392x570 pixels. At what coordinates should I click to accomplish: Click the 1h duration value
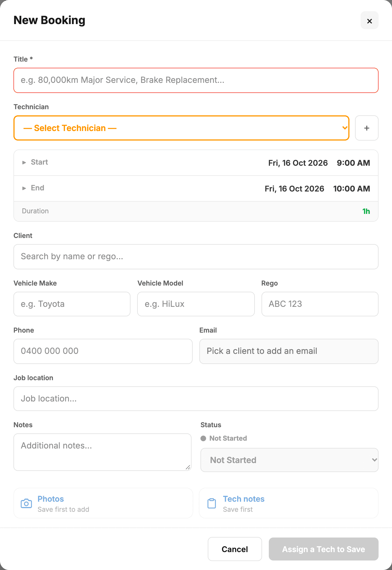pyautogui.click(x=366, y=211)
